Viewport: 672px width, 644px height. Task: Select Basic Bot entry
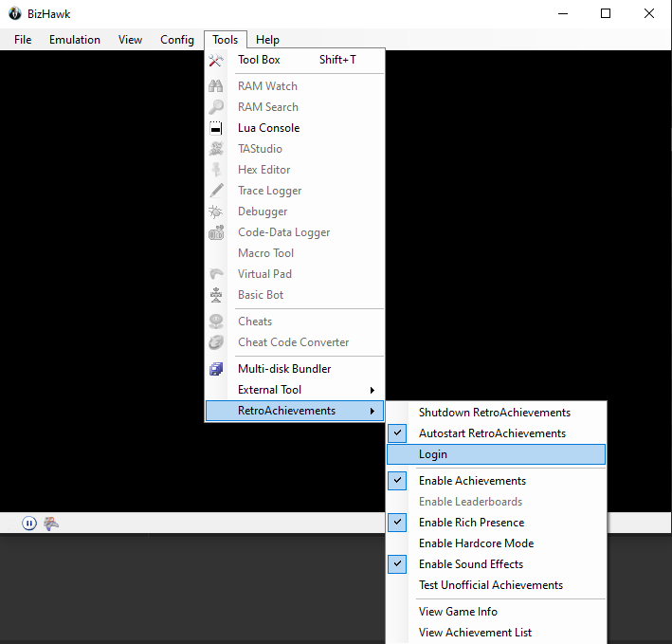[295, 295]
